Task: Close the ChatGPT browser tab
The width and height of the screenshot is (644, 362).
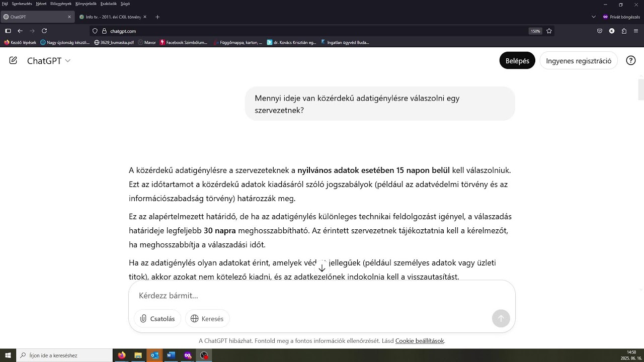Action: (69, 17)
